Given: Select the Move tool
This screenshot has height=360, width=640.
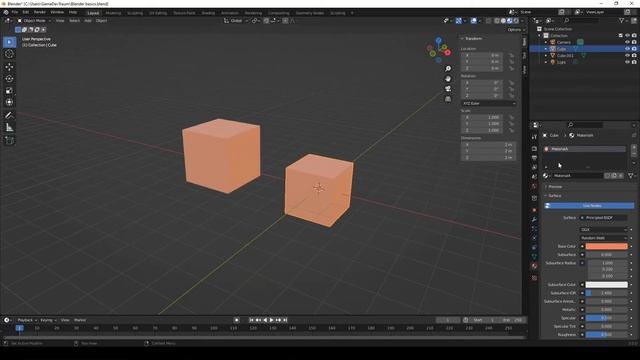Looking at the screenshot, I should tap(9, 67).
